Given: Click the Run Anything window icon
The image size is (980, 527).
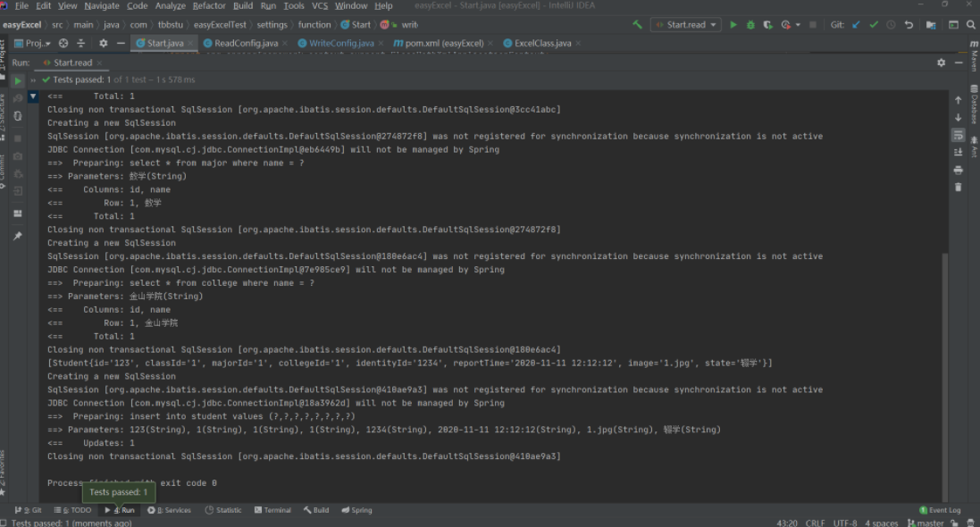Looking at the screenshot, I should coord(953,25).
